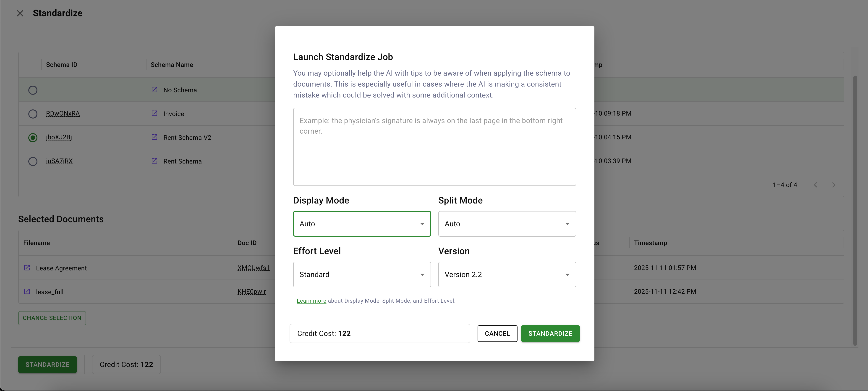This screenshot has height=391, width=868.
Task: Choose the Rent Schema radio button
Action: point(33,161)
